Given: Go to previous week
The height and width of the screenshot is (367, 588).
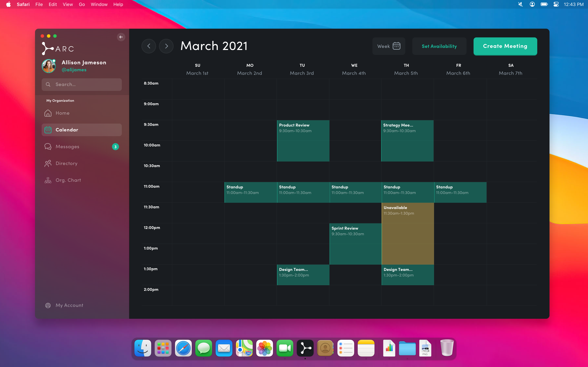Looking at the screenshot, I should [x=149, y=46].
